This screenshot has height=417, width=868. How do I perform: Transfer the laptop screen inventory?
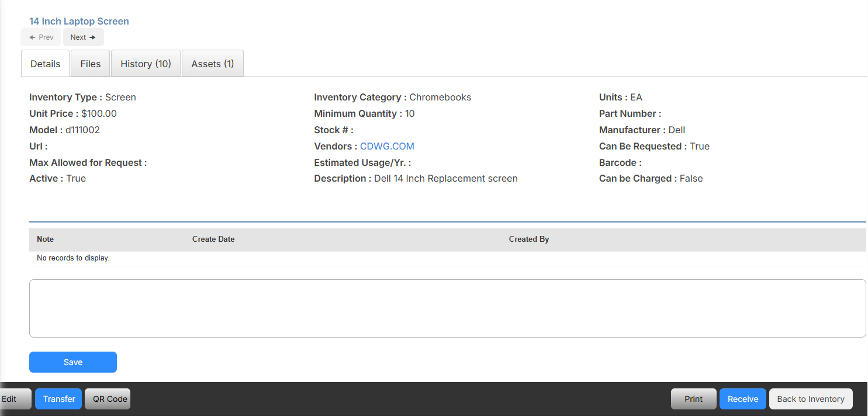click(58, 398)
